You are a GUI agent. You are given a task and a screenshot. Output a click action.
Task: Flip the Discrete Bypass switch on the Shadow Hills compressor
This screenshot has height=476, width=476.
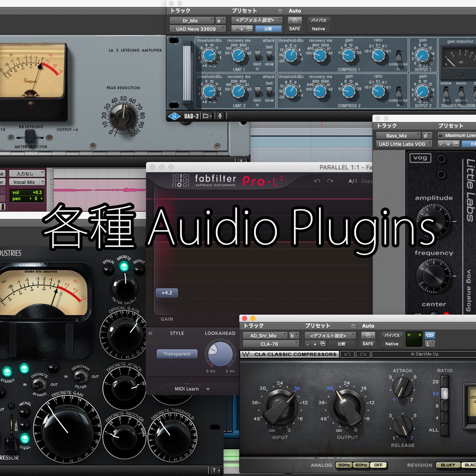[39, 384]
